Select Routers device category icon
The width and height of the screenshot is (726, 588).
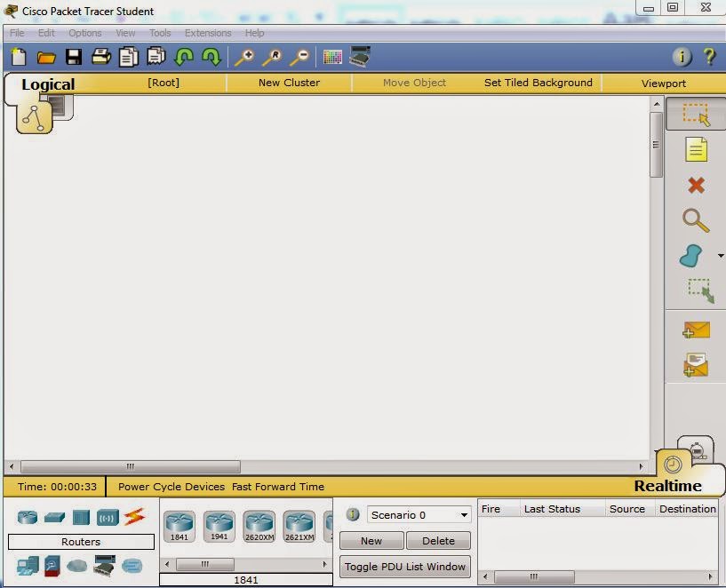point(28,517)
